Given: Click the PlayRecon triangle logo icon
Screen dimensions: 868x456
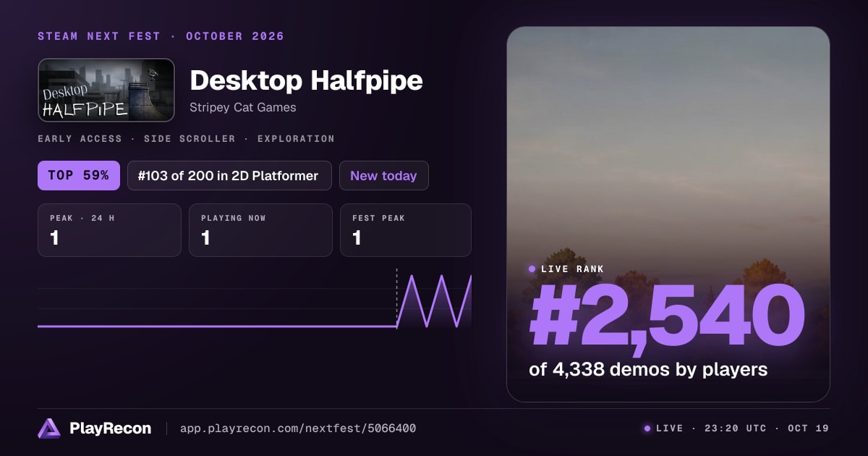Looking at the screenshot, I should click(49, 428).
